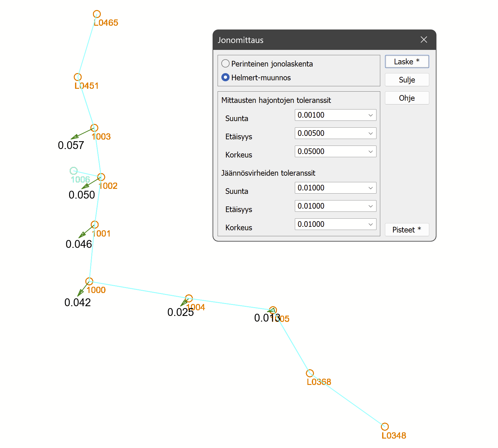This screenshot has height=448, width=498.
Task: Select the green point 1006 marker
Action: [73, 171]
